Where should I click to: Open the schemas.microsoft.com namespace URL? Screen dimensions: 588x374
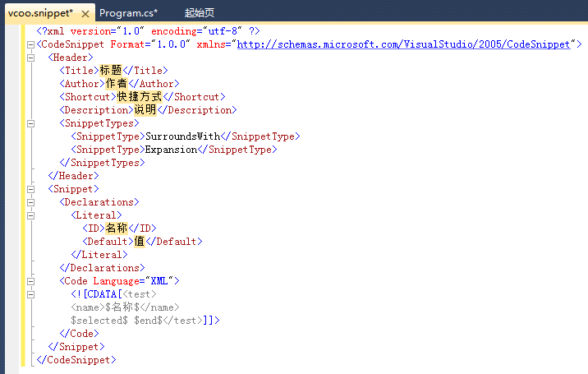(x=403, y=44)
